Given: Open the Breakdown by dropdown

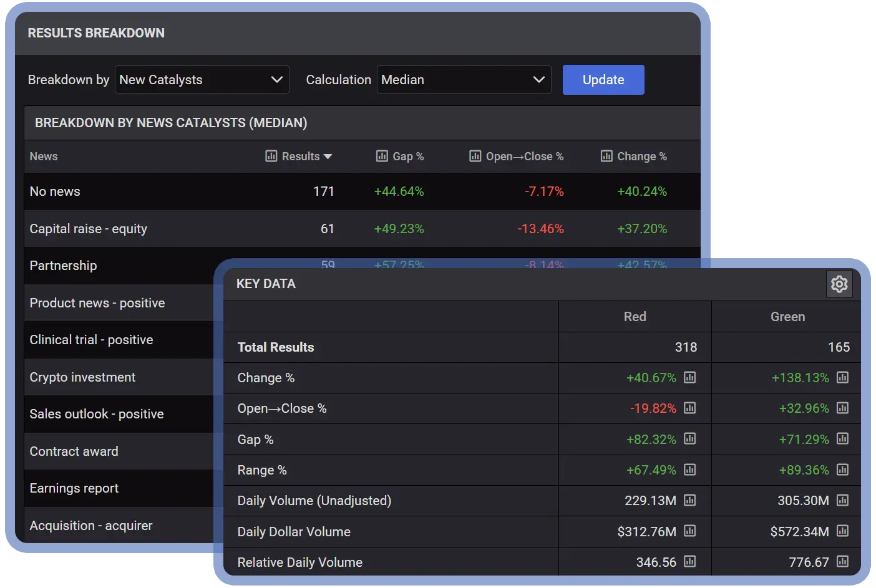Looking at the screenshot, I should (202, 80).
